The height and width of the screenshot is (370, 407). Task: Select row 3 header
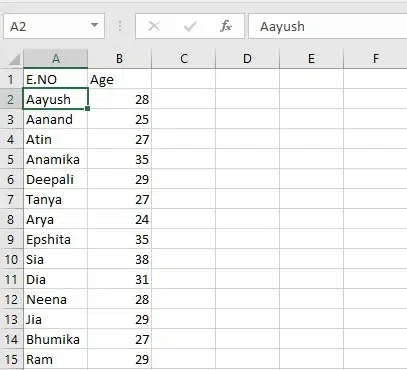(11, 119)
